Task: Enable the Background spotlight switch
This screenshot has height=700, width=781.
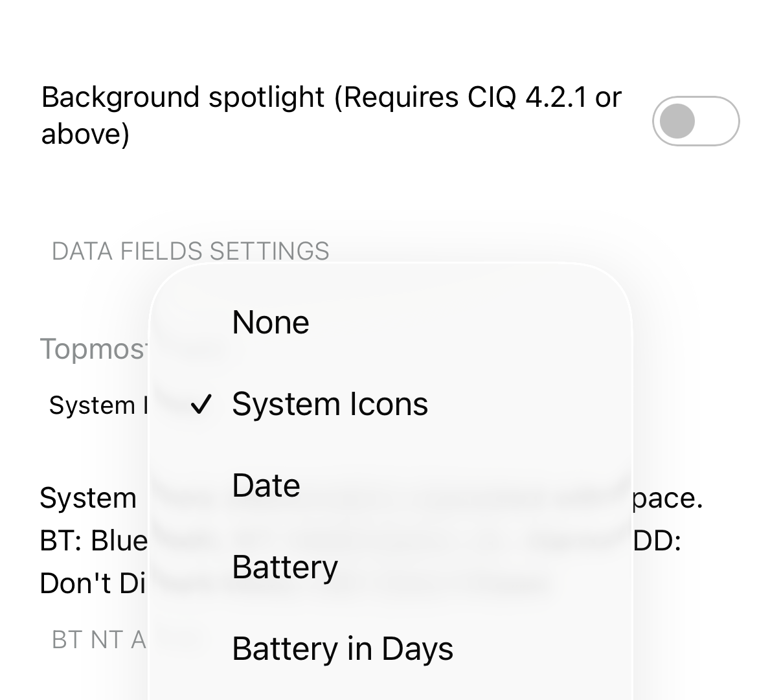Action: 696,121
